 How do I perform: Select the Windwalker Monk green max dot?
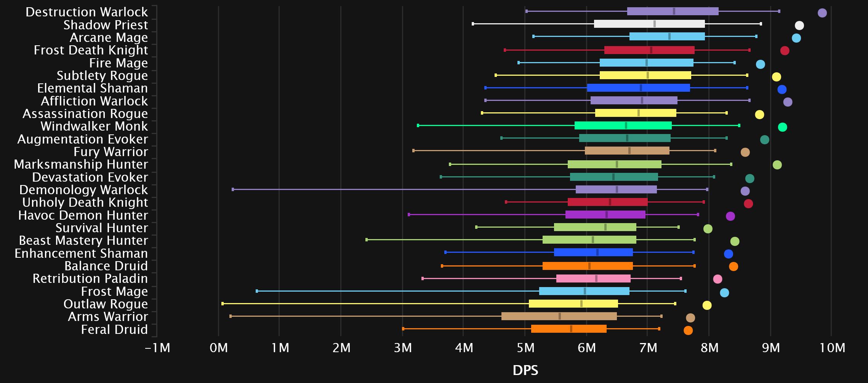click(x=782, y=127)
